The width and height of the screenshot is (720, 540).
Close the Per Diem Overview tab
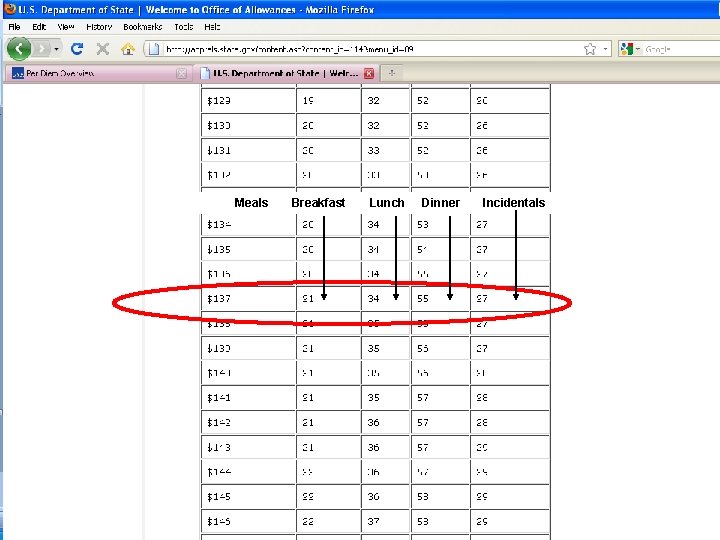tap(182, 73)
